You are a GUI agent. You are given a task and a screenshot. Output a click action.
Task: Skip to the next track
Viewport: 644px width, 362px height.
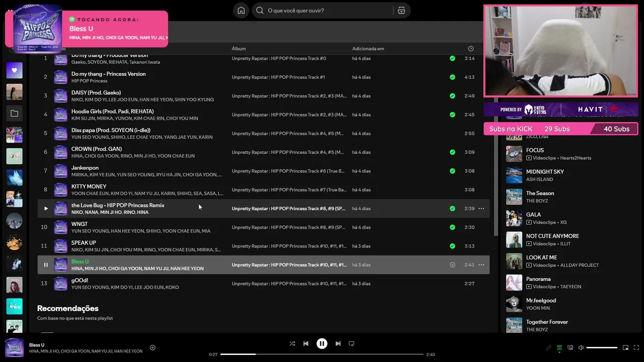(338, 343)
